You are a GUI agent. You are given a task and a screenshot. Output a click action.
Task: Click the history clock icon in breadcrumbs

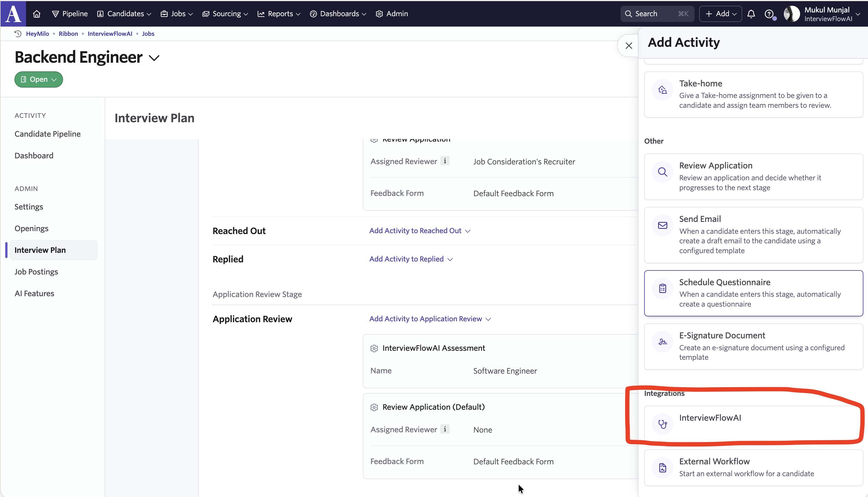tap(18, 34)
